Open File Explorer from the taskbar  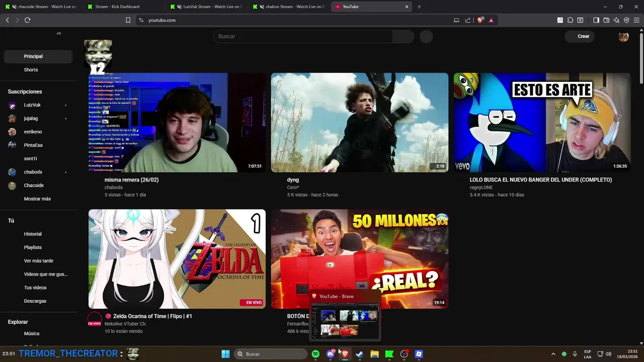click(x=374, y=354)
